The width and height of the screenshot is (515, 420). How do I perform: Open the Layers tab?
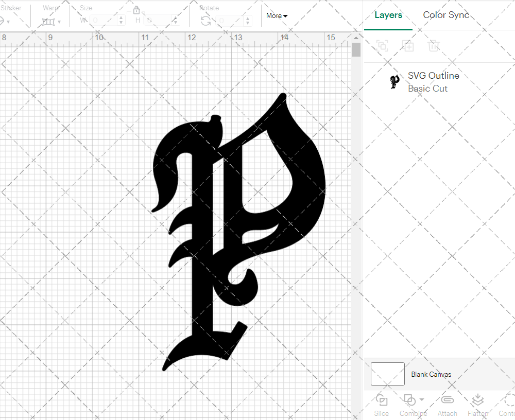pyautogui.click(x=388, y=15)
